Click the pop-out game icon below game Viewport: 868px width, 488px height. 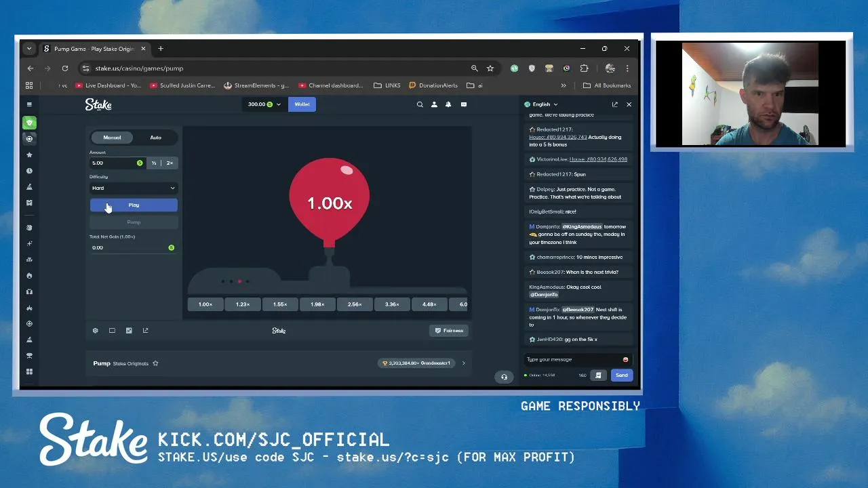(145, 331)
